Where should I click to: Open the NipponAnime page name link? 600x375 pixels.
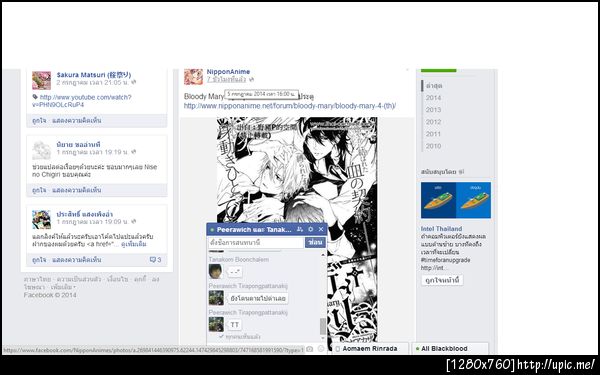[x=228, y=72]
